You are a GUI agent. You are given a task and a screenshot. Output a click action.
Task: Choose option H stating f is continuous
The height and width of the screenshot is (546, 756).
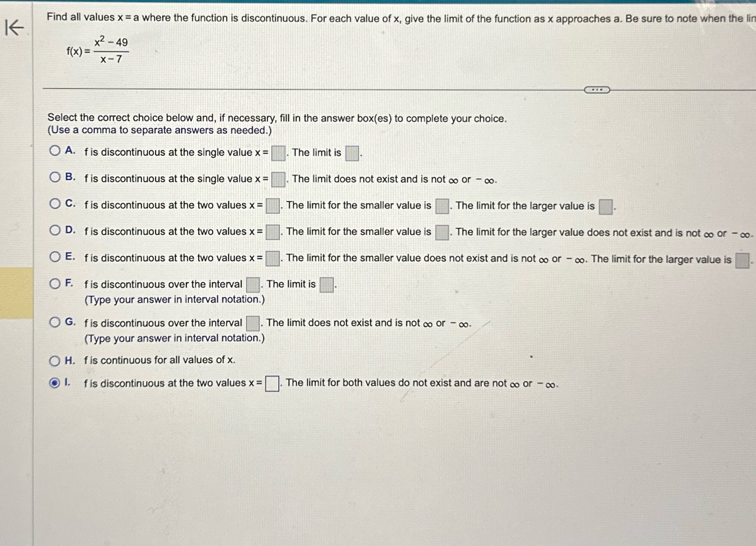[55, 359]
